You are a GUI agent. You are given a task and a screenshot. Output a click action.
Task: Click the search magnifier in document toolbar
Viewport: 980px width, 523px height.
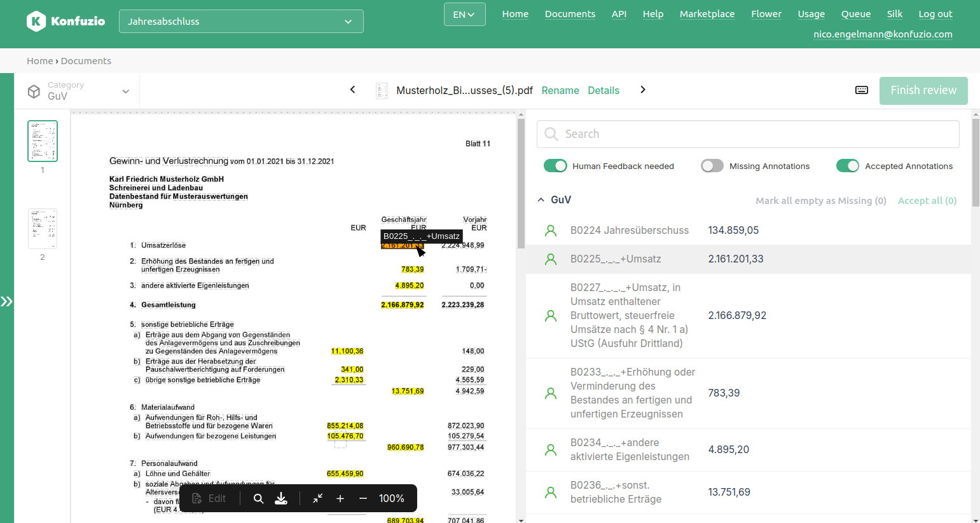(x=258, y=499)
